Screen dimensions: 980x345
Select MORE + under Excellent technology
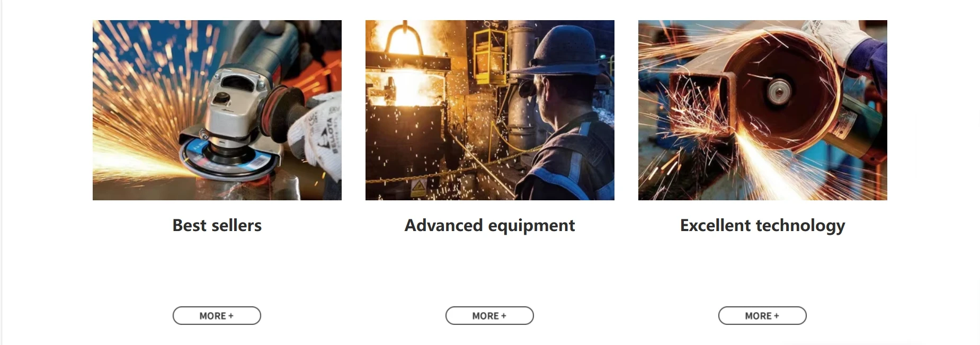click(762, 315)
